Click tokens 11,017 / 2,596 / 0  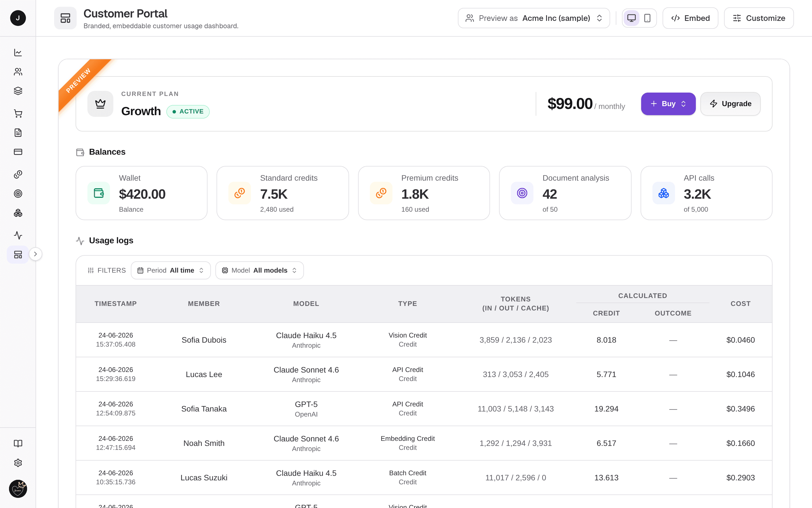point(515,478)
